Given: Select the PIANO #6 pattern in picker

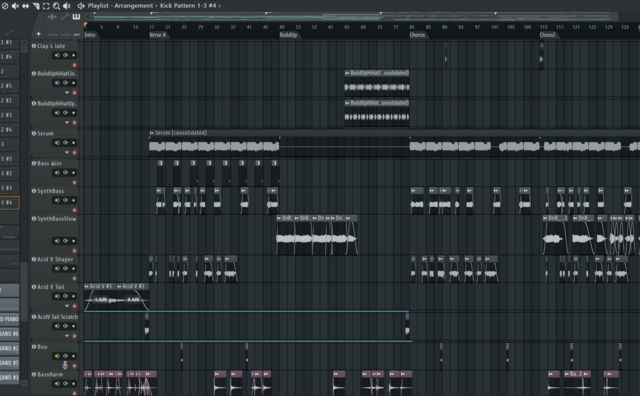Looking at the screenshot, I should coord(9,334).
